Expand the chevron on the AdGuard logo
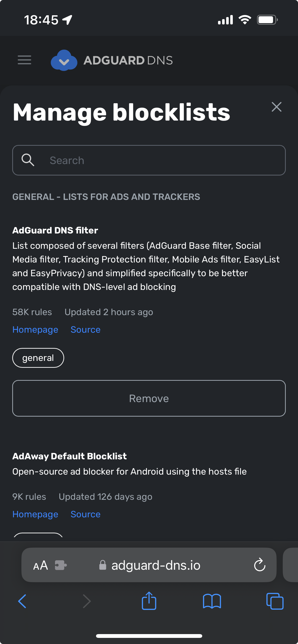Image resolution: width=298 pixels, height=644 pixels. pyautogui.click(x=64, y=62)
